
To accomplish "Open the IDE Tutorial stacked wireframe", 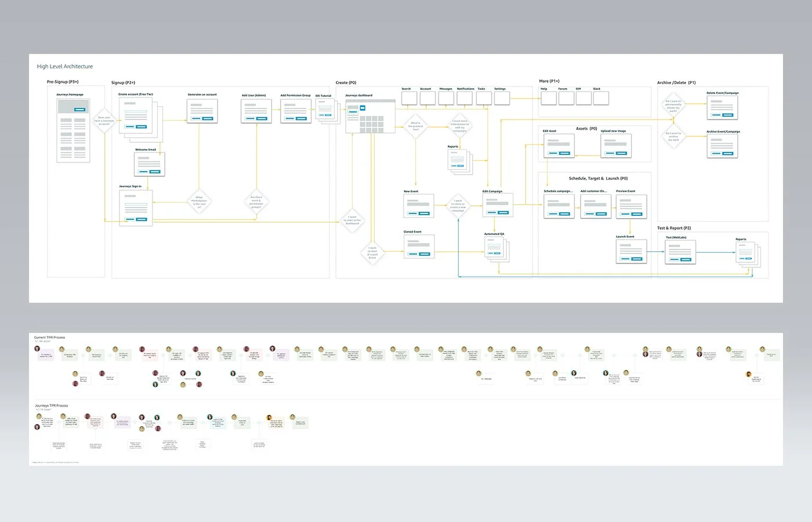I will pyautogui.click(x=327, y=111).
